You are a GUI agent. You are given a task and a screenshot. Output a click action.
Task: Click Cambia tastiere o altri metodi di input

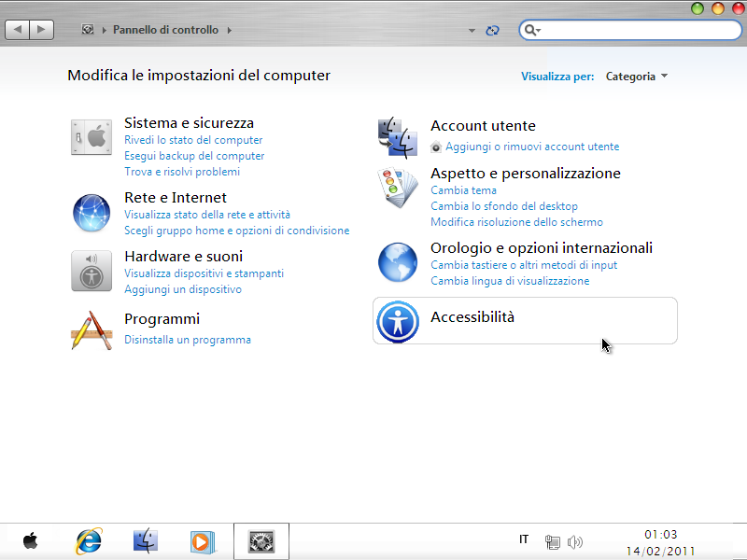pyautogui.click(x=524, y=265)
